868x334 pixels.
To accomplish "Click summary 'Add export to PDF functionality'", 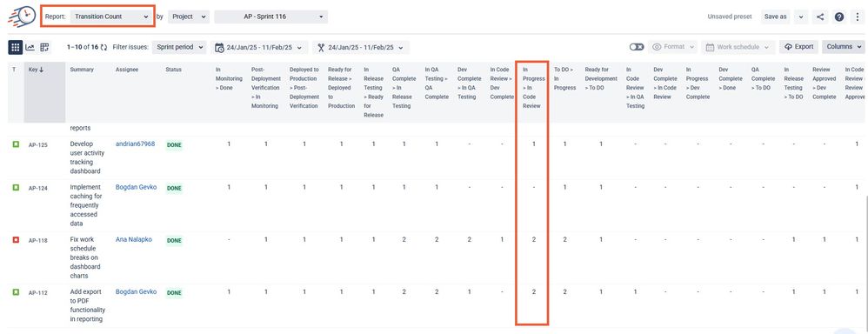I will click(88, 305).
